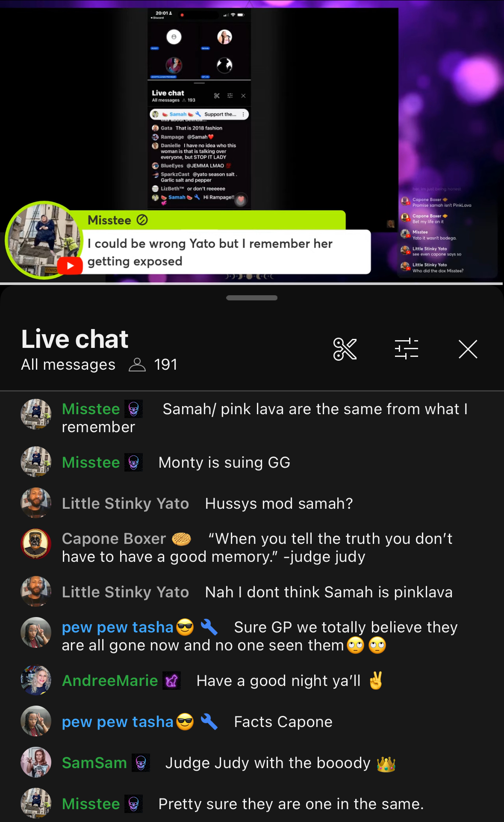Tap the Live chat heading
Image resolution: width=504 pixels, height=822 pixels.
[x=75, y=339]
